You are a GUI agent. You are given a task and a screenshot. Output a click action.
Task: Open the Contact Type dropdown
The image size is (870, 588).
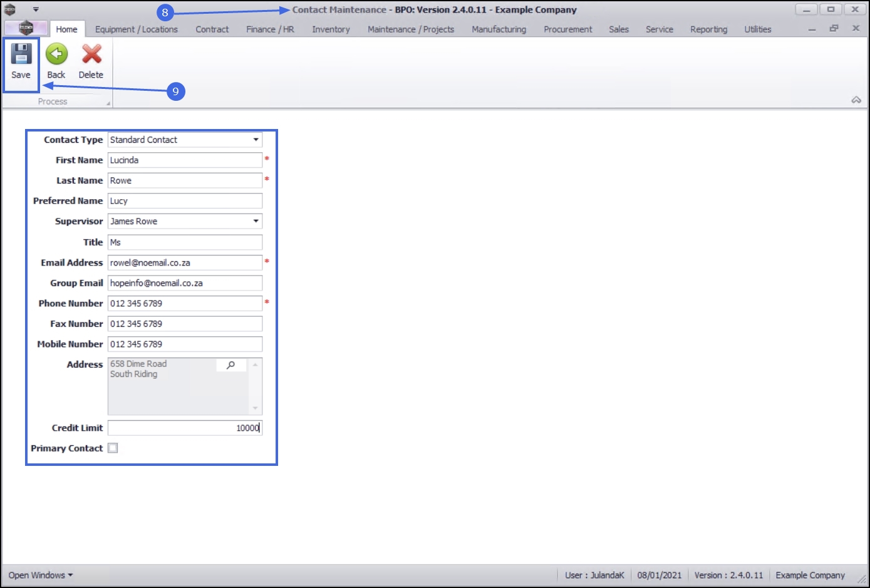(256, 140)
